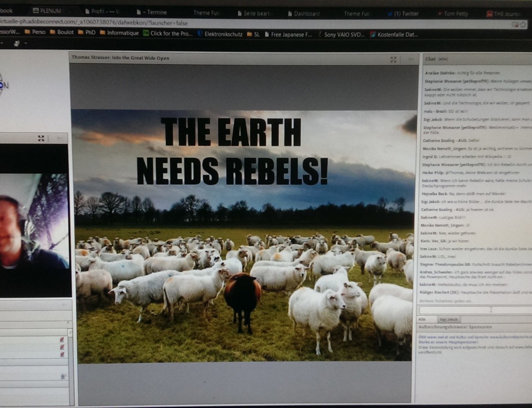Switch to the Twitter browser tab
Screen dimensions: 532x408
click(406, 13)
